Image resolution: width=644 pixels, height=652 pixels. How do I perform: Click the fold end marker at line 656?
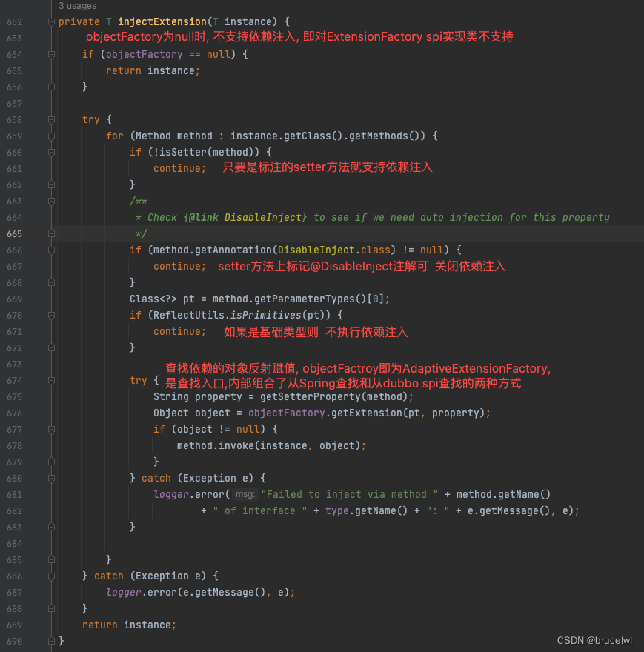(x=51, y=87)
